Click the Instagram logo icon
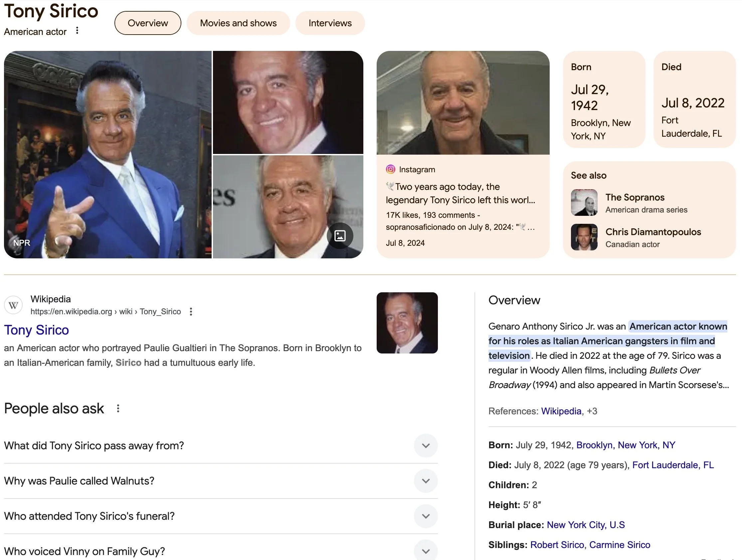This screenshot has height=560, width=742. [390, 169]
